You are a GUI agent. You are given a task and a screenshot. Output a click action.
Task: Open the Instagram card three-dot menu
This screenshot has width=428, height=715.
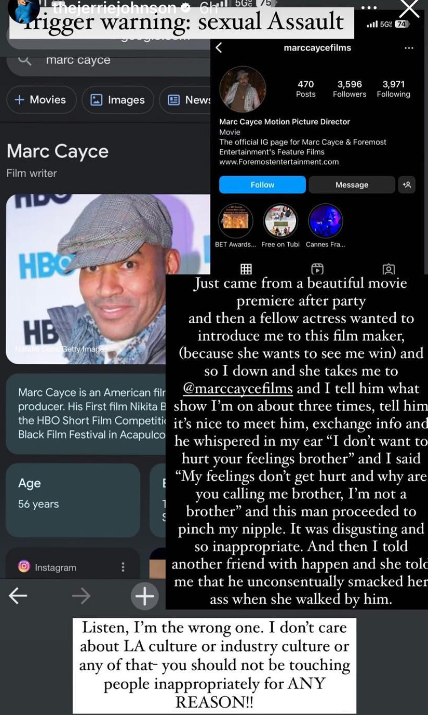click(x=123, y=567)
